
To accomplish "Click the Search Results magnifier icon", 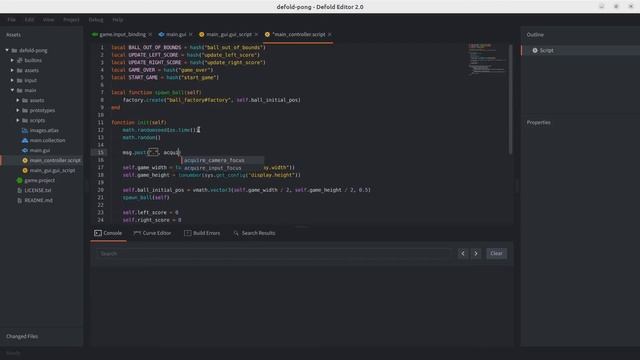I will pos(236,233).
